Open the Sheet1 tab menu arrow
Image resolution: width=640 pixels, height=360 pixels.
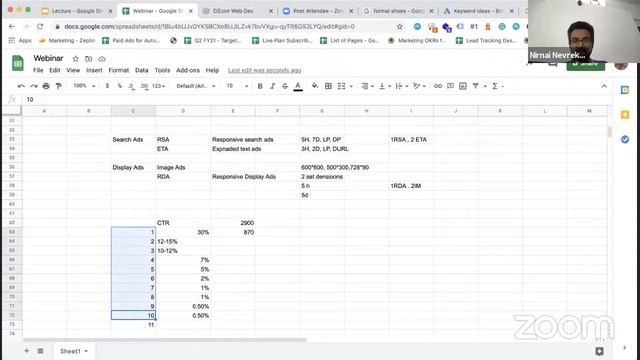(86, 351)
